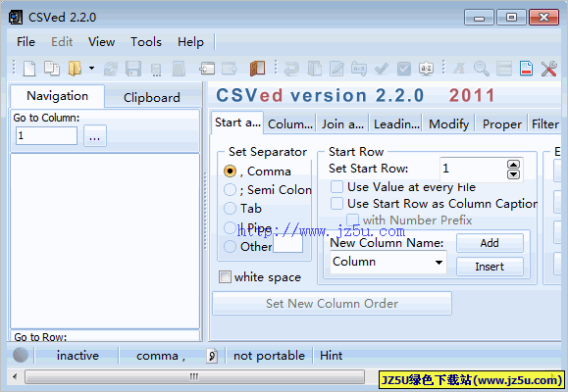Open the View menu
The image size is (568, 392).
101,41
